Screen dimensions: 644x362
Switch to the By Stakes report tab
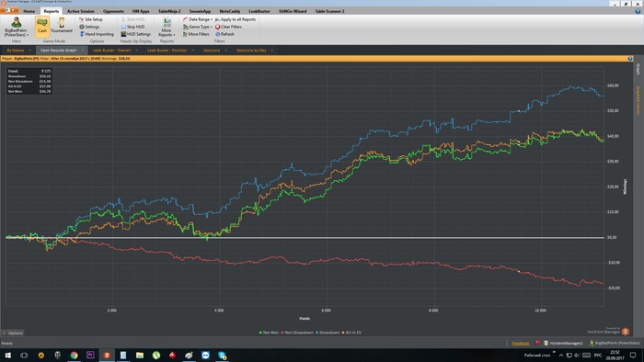16,51
